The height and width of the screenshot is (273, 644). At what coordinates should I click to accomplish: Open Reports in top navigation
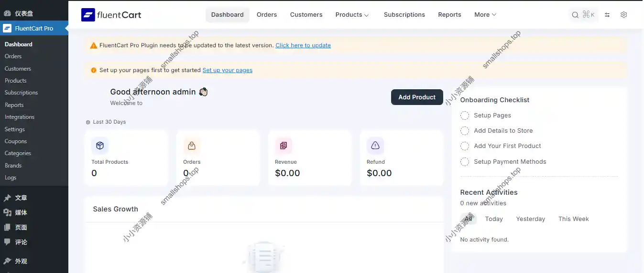click(450, 15)
